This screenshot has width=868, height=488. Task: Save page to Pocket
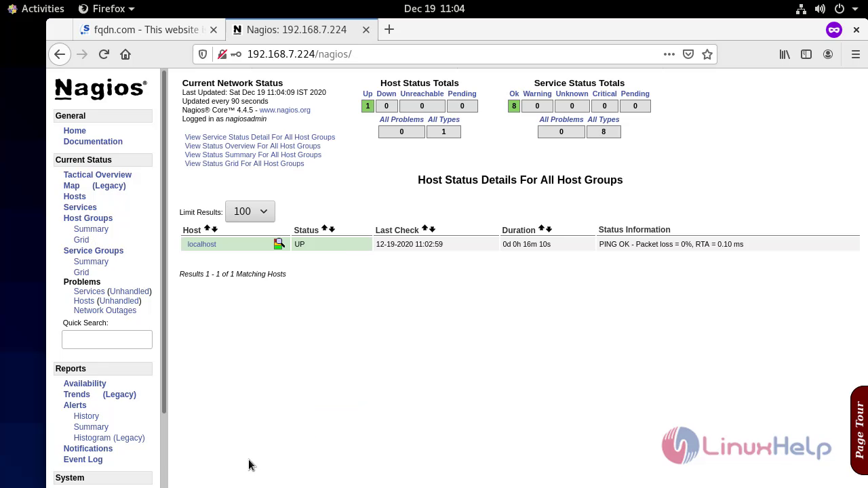coord(688,54)
